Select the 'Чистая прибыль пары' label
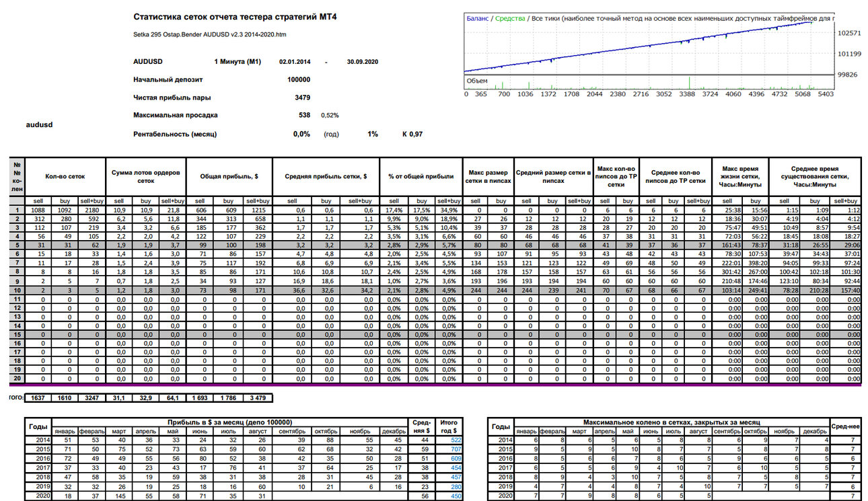Viewport: 868px width, 501px height. click(172, 98)
